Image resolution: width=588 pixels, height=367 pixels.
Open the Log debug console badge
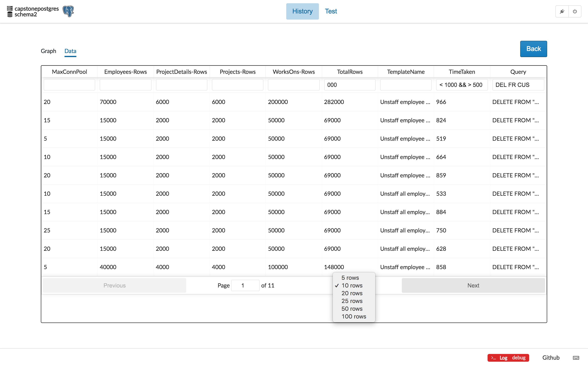tap(508, 358)
